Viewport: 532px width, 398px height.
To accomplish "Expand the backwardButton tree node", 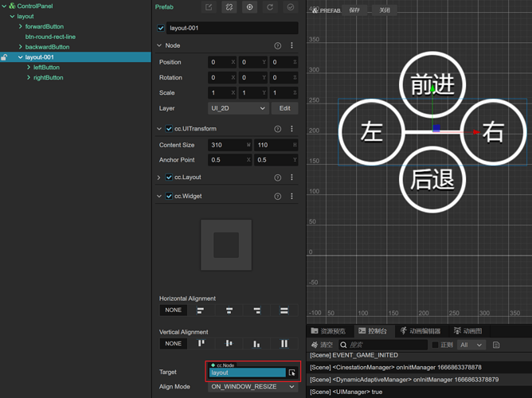I will (x=21, y=47).
